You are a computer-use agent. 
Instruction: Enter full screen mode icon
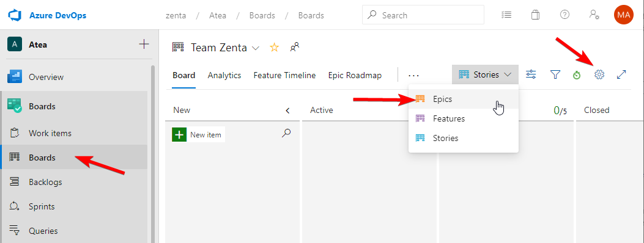click(621, 74)
